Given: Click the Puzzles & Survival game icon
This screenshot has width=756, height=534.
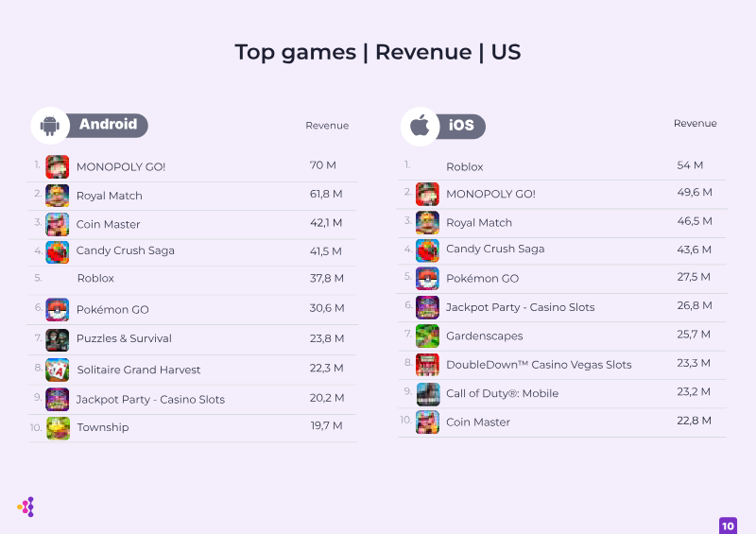Looking at the screenshot, I should [58, 339].
